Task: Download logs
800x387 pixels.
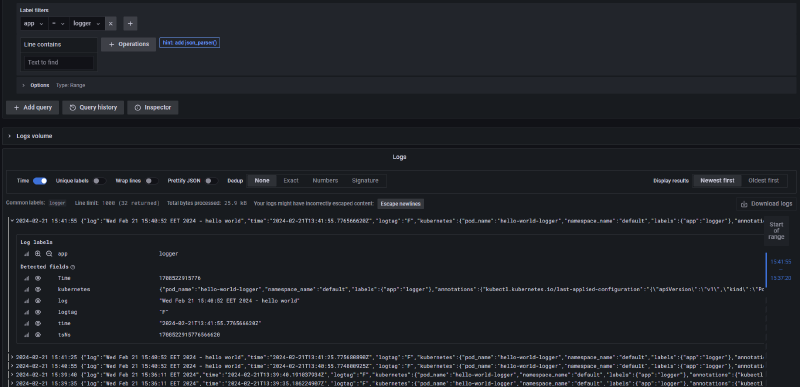Action: pyautogui.click(x=766, y=203)
